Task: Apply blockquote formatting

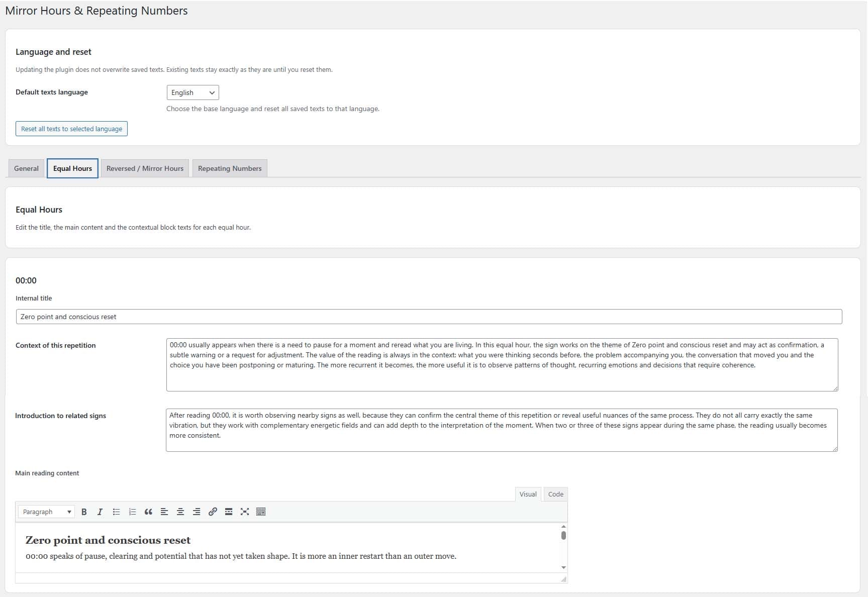Action: click(x=148, y=512)
